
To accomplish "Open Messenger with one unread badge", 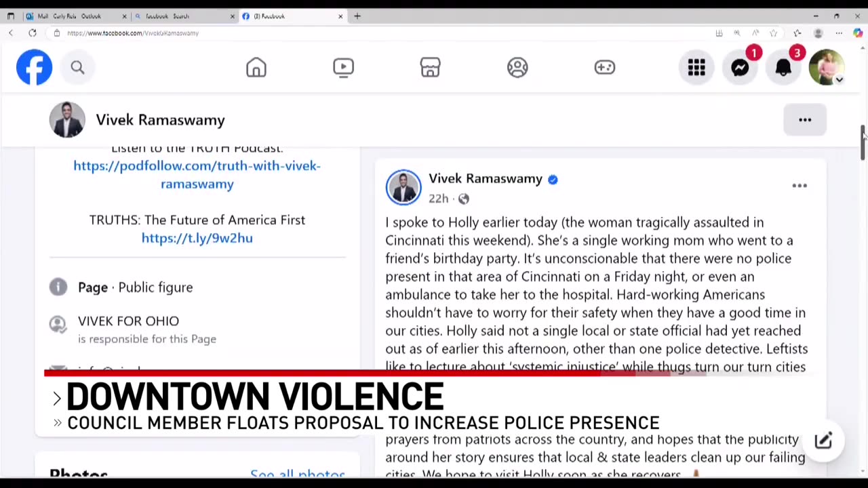I will point(740,67).
